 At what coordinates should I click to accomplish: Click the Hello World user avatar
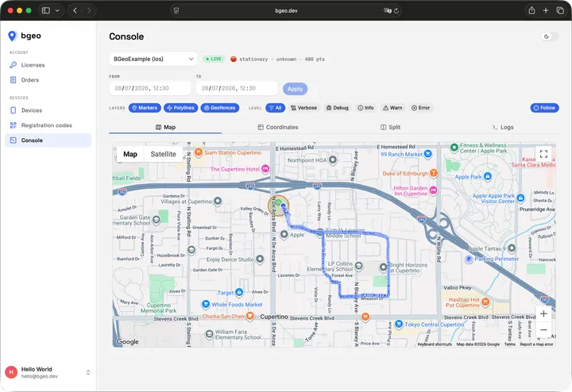tap(11, 372)
